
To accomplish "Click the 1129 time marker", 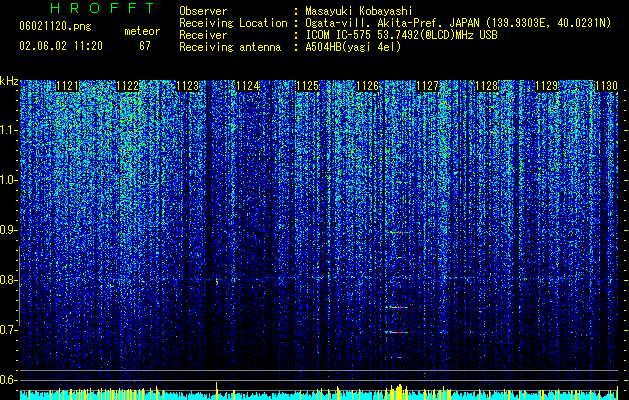I will [547, 86].
